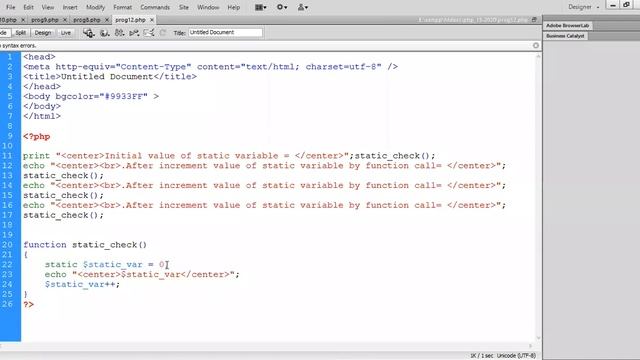Click the <?php opening tag

(37, 137)
